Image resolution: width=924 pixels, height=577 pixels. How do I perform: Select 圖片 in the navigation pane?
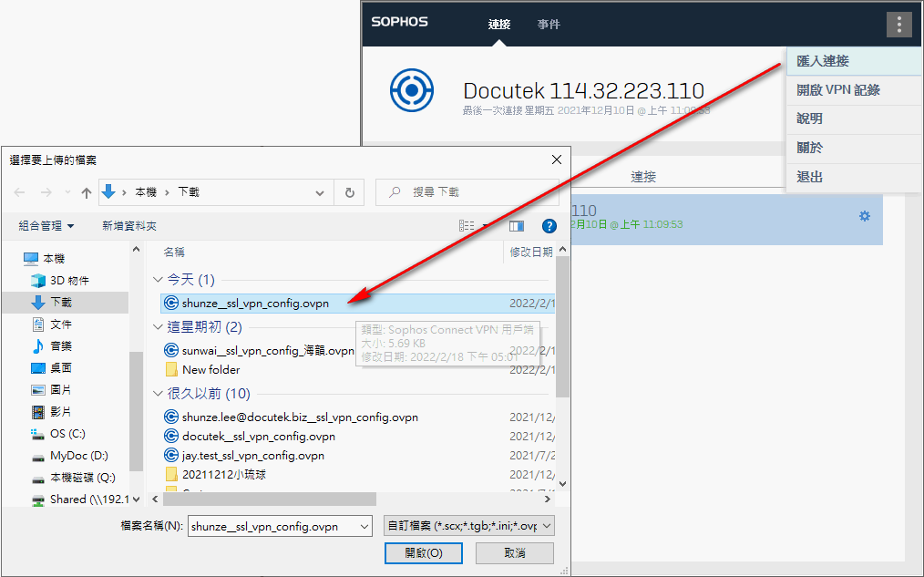click(61, 389)
